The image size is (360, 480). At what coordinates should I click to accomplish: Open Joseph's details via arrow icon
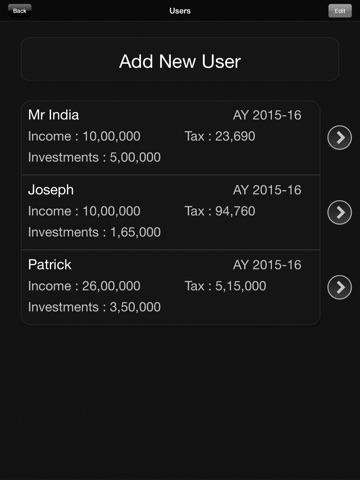(339, 212)
